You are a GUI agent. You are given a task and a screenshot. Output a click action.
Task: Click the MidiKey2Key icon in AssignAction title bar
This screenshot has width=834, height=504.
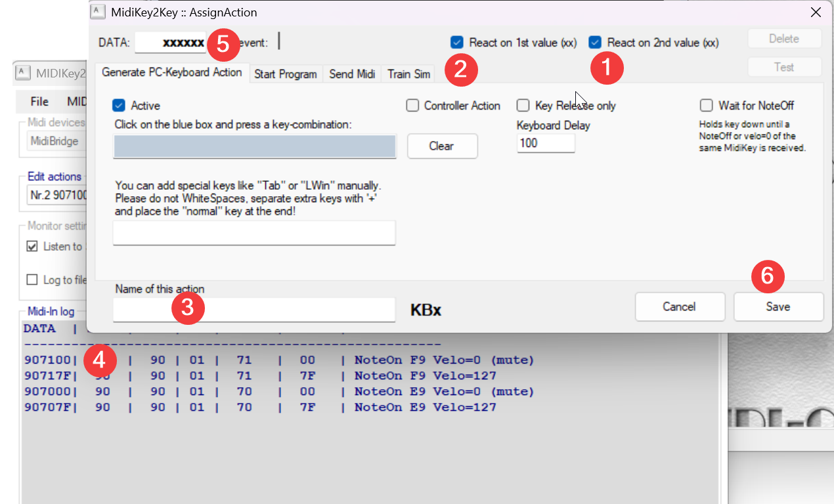(98, 12)
